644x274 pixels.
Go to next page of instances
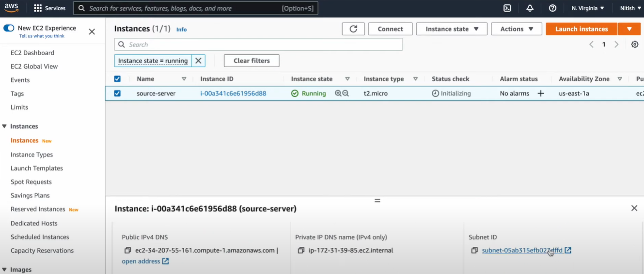click(616, 45)
